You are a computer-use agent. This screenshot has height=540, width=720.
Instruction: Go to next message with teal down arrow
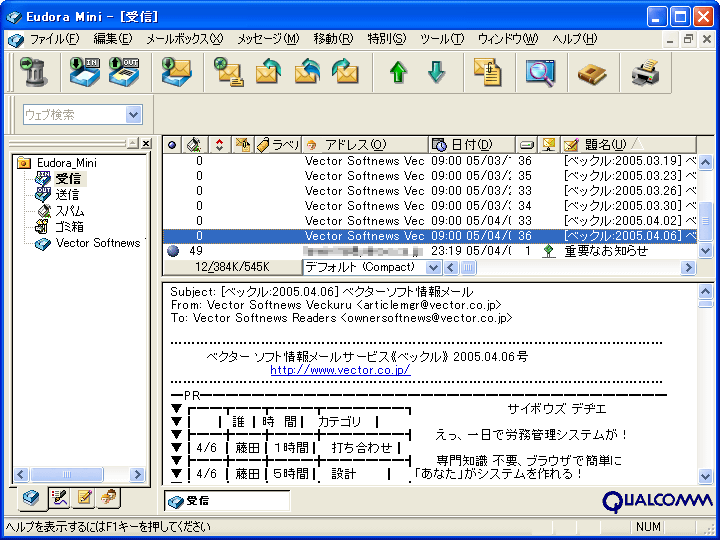click(x=436, y=72)
